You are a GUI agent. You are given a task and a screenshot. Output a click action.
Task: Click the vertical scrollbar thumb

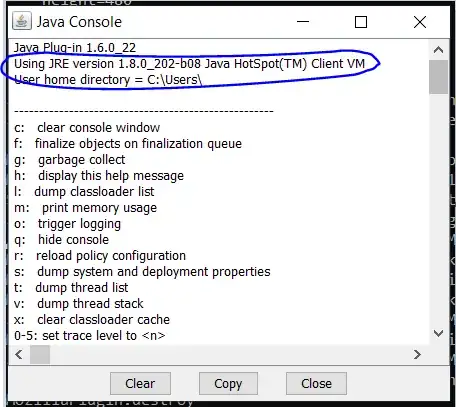click(438, 77)
